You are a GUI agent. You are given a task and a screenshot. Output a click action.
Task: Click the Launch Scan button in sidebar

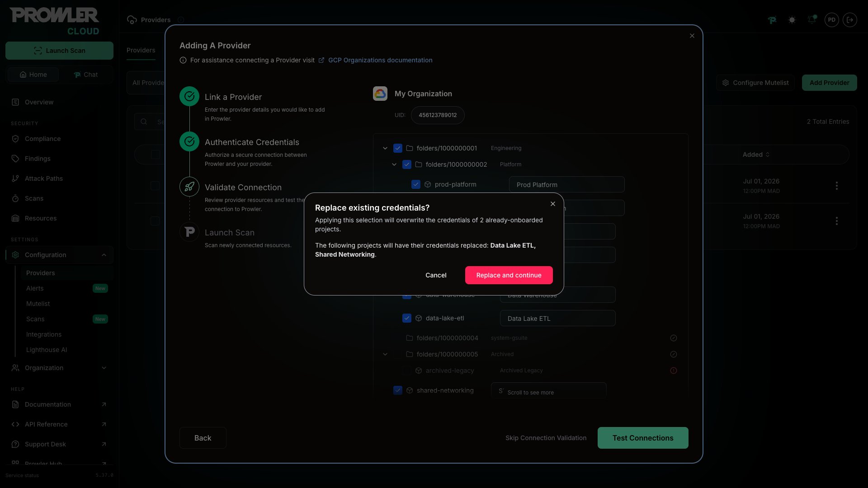[59, 51]
